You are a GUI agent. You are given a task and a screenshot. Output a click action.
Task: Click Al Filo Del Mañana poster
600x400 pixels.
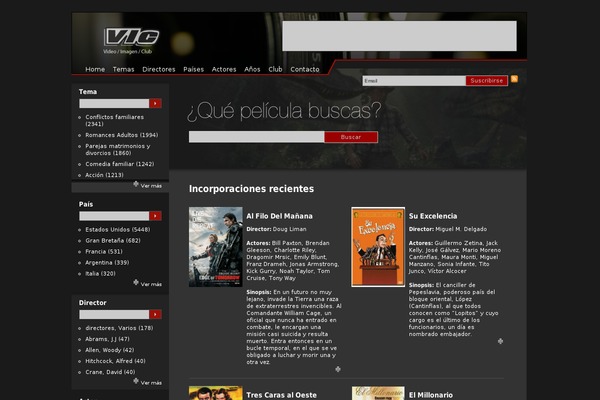pos(215,247)
